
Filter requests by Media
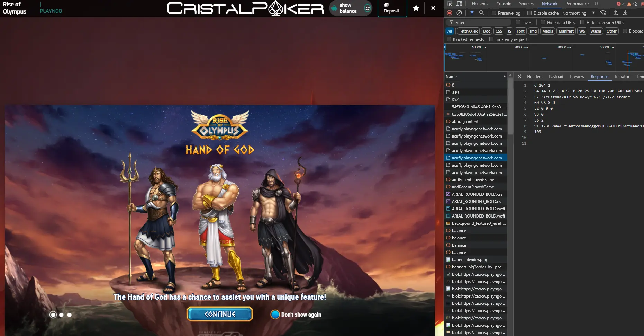tap(547, 31)
